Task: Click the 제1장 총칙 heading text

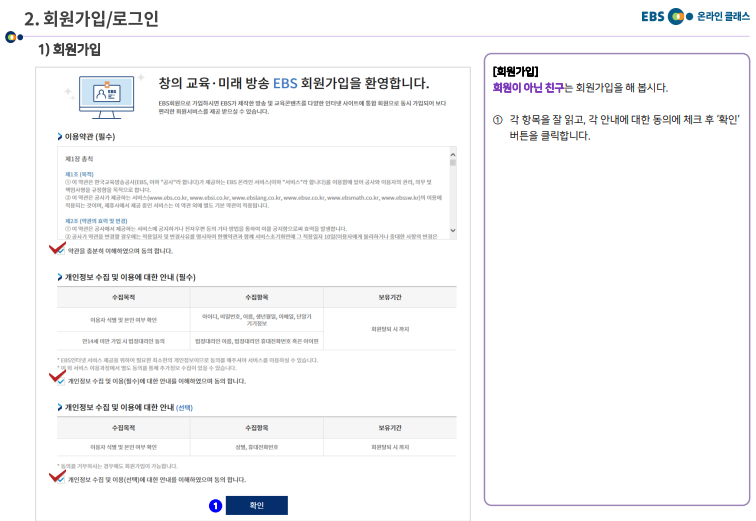Action: click(x=79, y=159)
